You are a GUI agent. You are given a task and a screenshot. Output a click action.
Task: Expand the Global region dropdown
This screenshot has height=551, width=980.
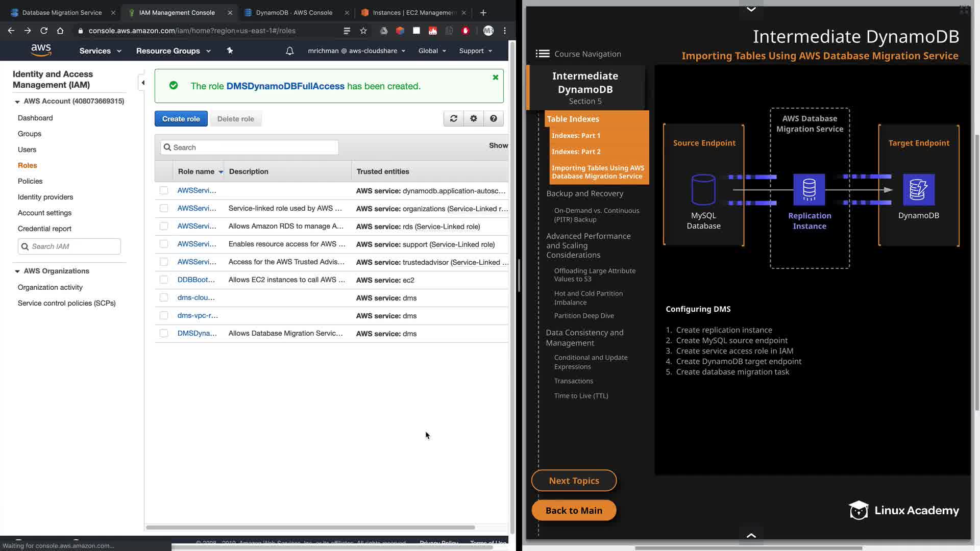(x=432, y=51)
